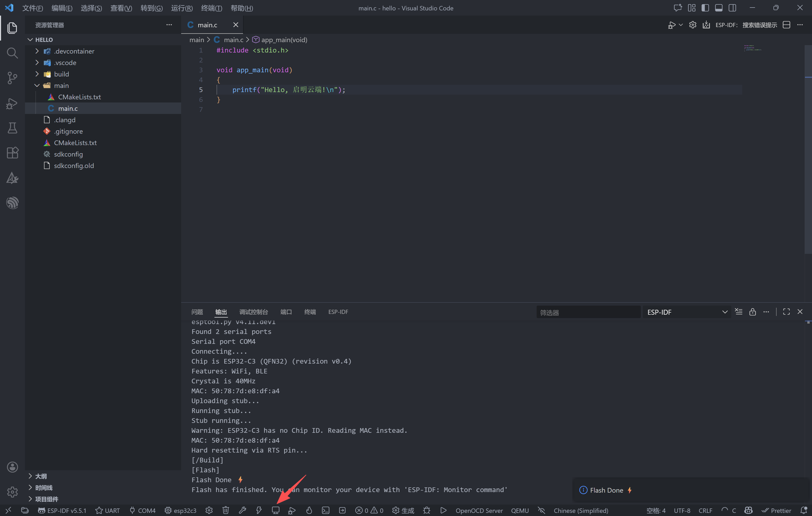
Task: Open notifications bell in status bar
Action: coord(804,510)
